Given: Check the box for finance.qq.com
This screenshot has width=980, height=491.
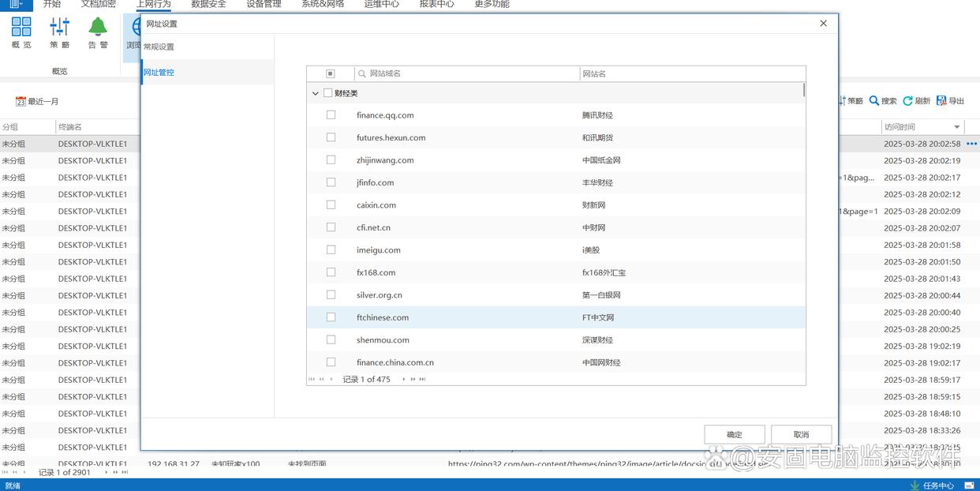Looking at the screenshot, I should (x=331, y=115).
